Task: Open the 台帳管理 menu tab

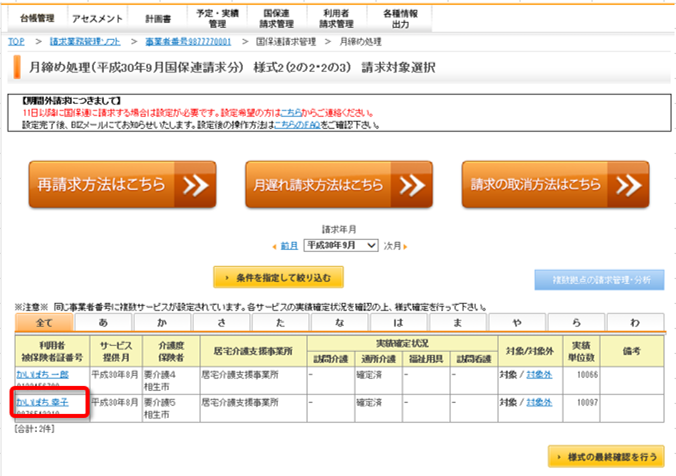Action: tap(38, 18)
